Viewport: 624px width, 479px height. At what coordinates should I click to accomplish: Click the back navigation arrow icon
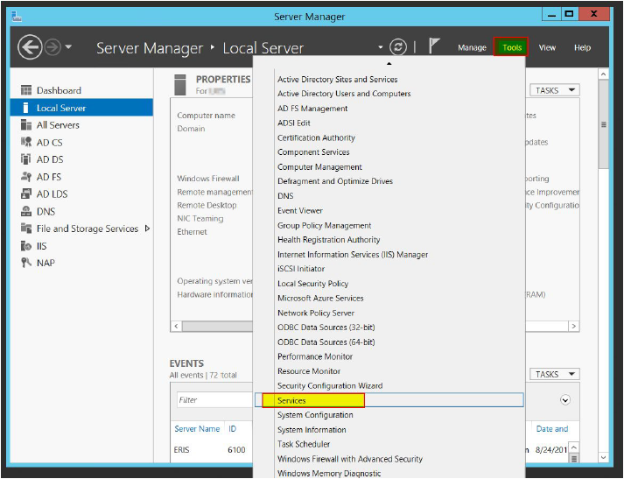31,48
